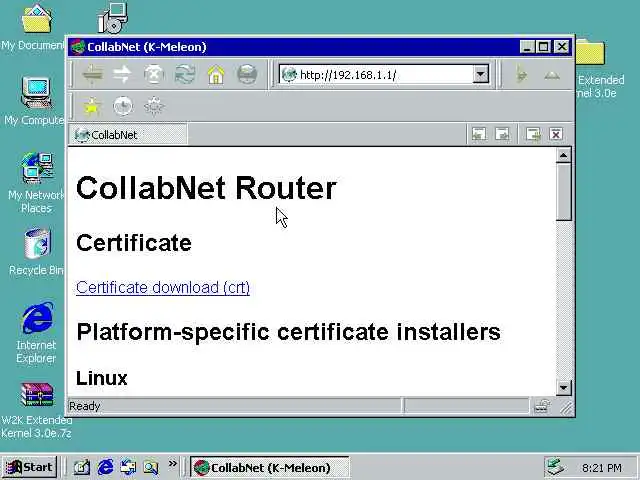This screenshot has width=640, height=480.
Task: Open history using the clock icon
Action: [x=123, y=107]
